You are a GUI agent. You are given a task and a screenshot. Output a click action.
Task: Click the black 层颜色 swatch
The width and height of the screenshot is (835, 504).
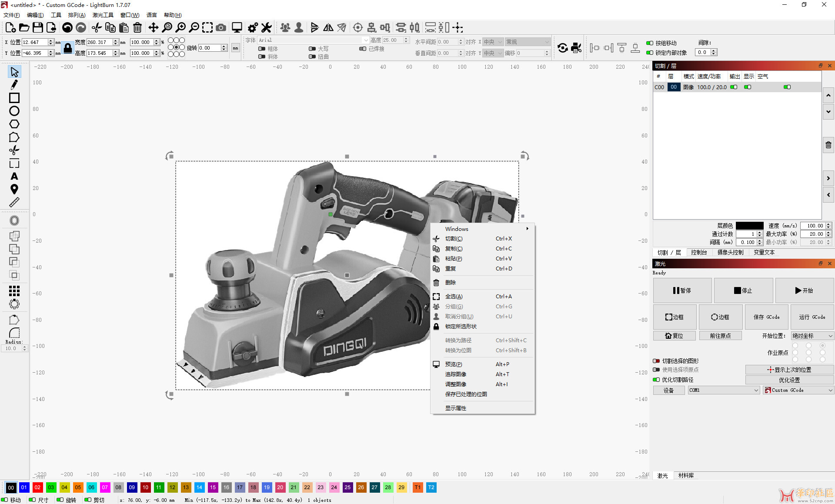point(749,226)
